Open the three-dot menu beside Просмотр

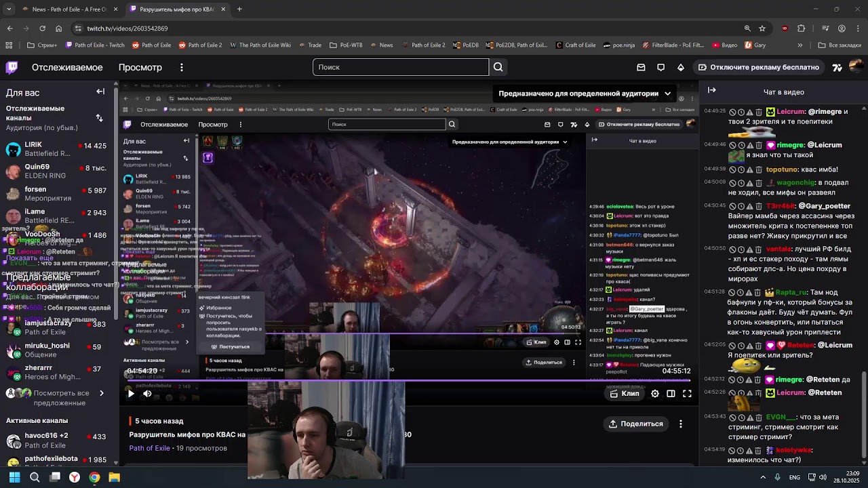tap(181, 67)
